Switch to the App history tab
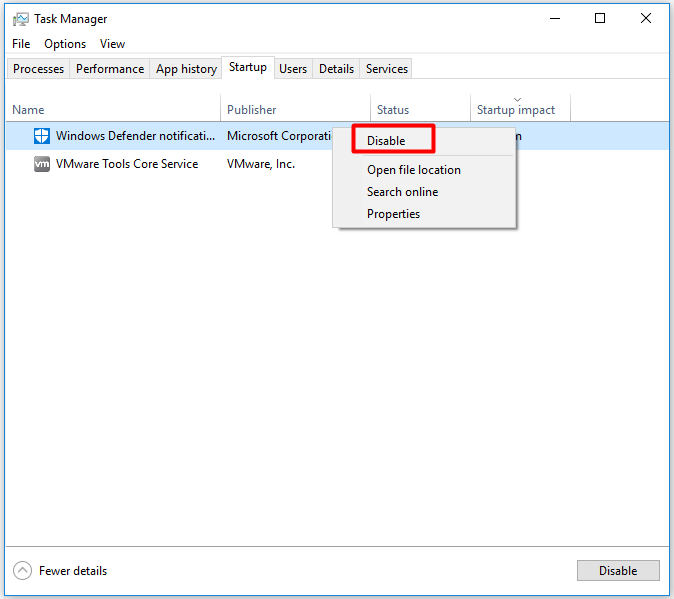 point(186,69)
